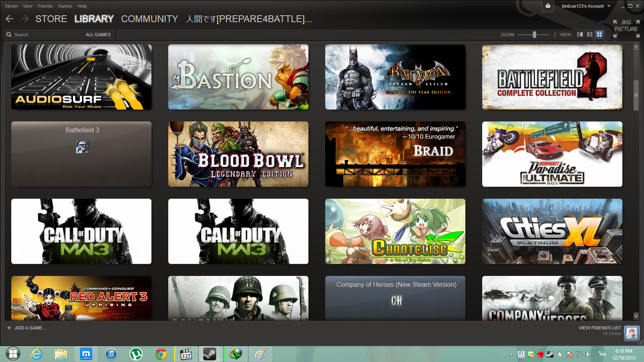Open Action Center flag tray icon
The image size is (644, 362).
click(x=569, y=354)
